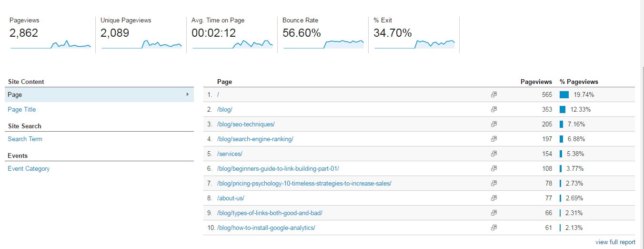644x249 pixels.
Task: Open the pricing-psychology blog link
Action: coord(304,183)
